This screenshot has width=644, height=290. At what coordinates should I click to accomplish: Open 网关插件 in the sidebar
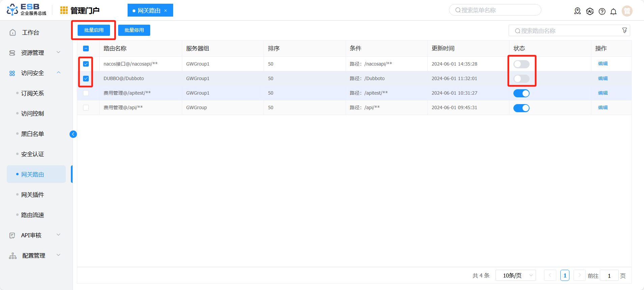[x=33, y=195]
